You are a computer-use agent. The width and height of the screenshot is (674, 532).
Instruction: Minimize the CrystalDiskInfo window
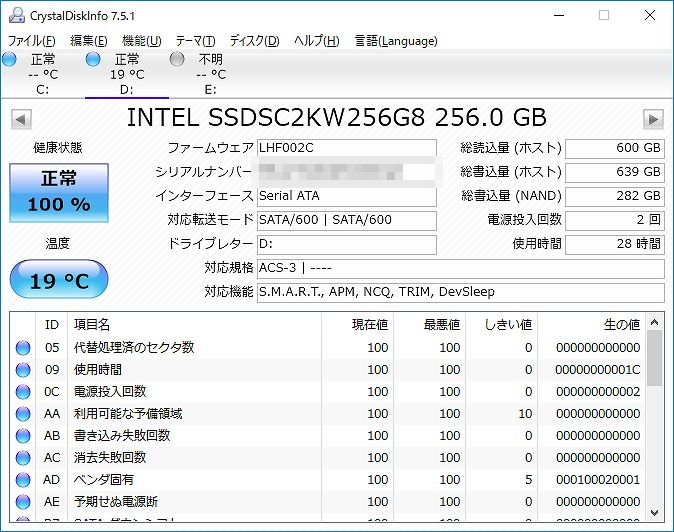coord(559,15)
